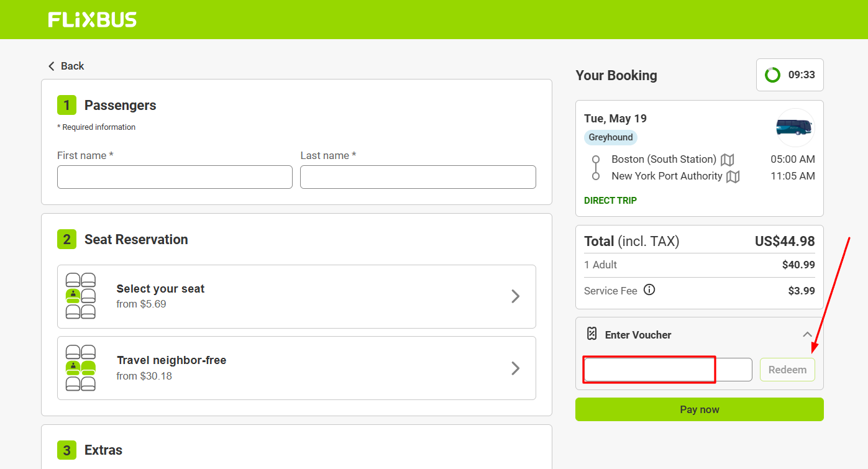Expand Travel neighbor-free chevron arrow

coord(515,368)
